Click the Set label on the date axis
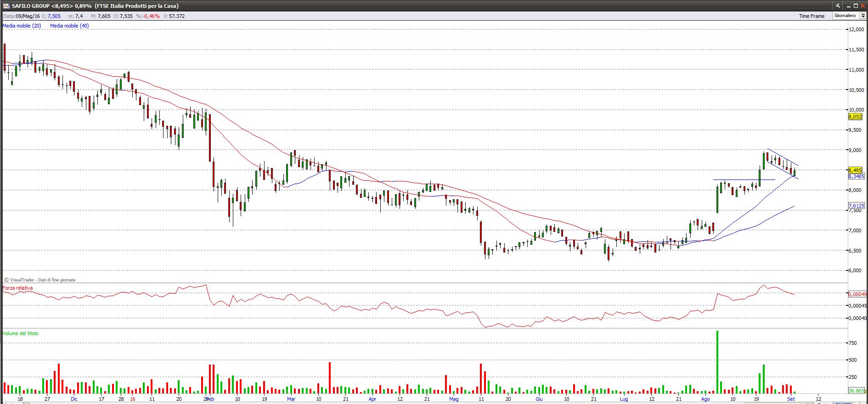 coord(791,399)
